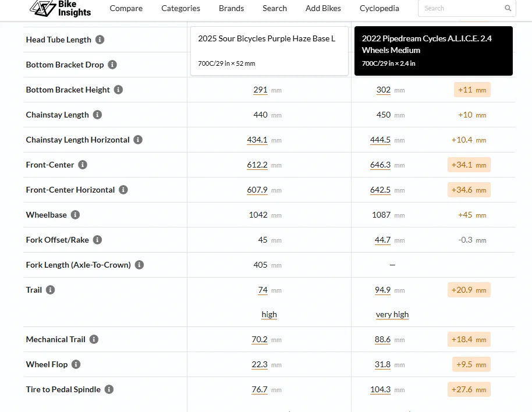The image size is (532, 412).
Task: Focus the Search input field
Action: click(462, 8)
